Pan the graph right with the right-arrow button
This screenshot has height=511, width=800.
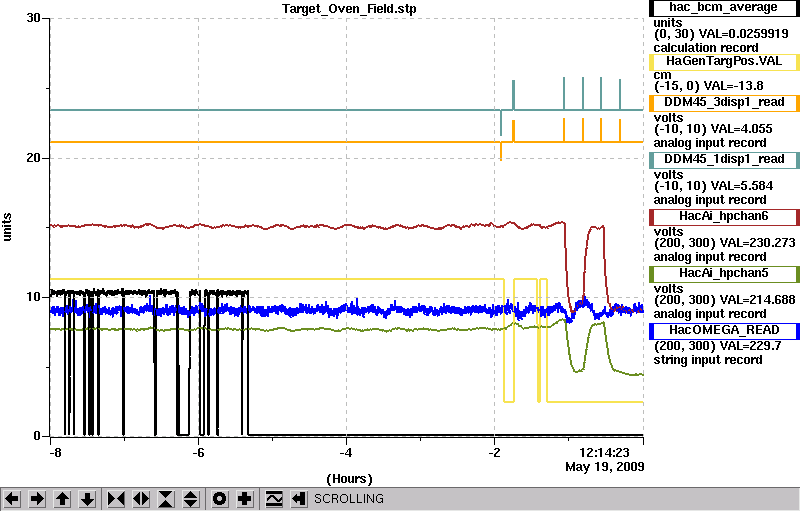coord(37,498)
